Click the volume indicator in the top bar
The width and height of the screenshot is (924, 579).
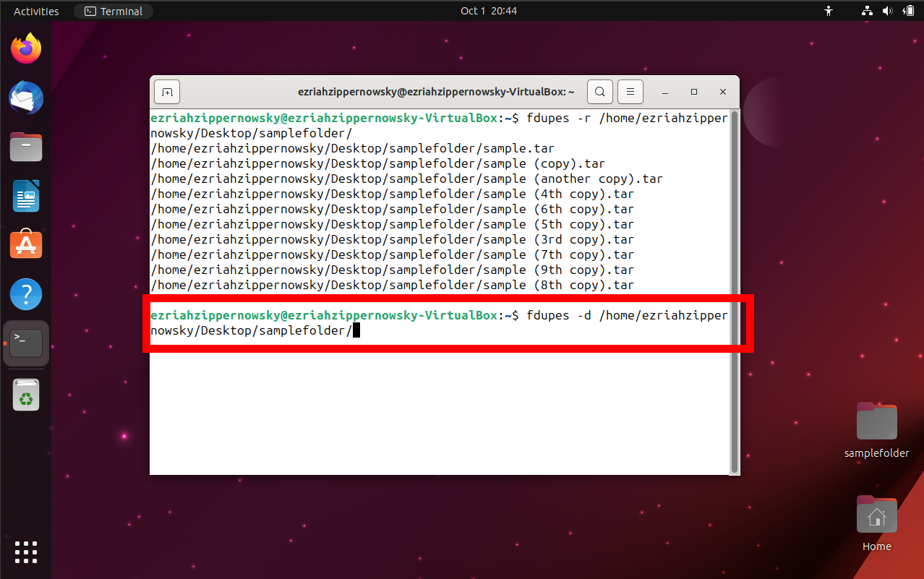[x=888, y=11]
